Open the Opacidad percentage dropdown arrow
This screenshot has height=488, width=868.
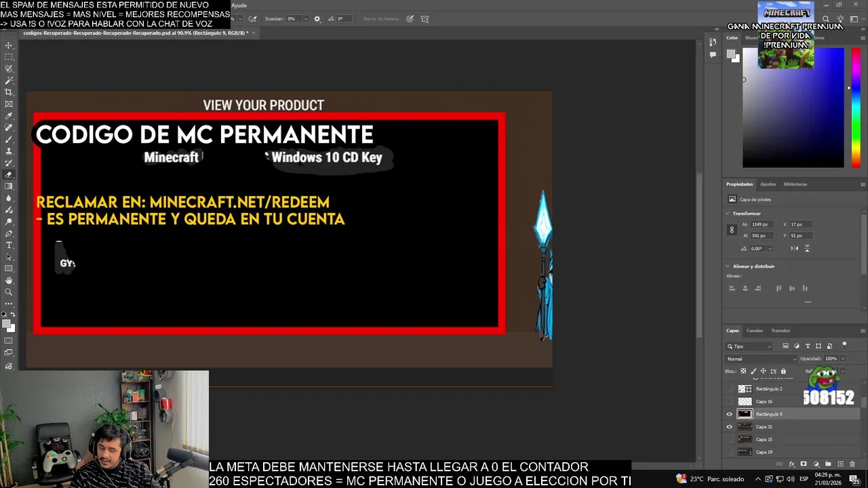click(843, 359)
